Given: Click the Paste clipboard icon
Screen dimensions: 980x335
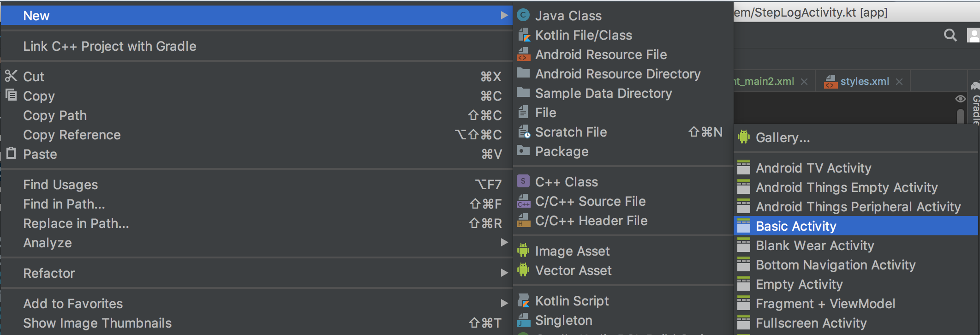Looking at the screenshot, I should tap(11, 153).
